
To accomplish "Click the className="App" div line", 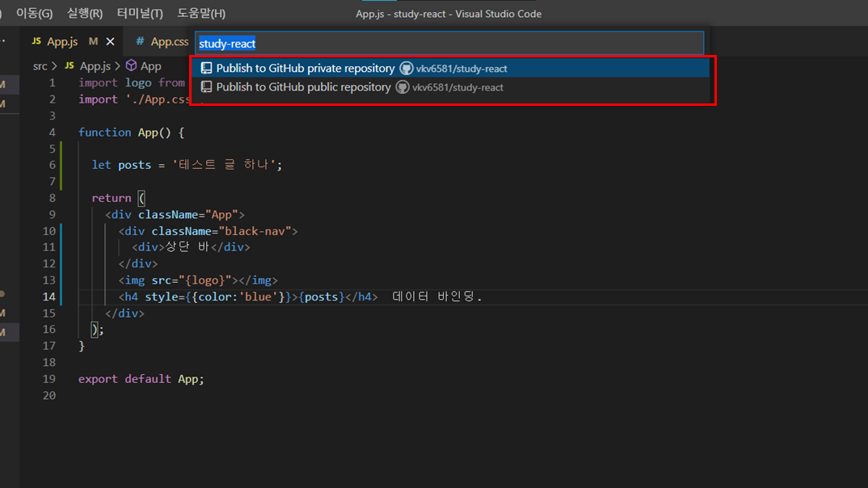I will point(175,215).
